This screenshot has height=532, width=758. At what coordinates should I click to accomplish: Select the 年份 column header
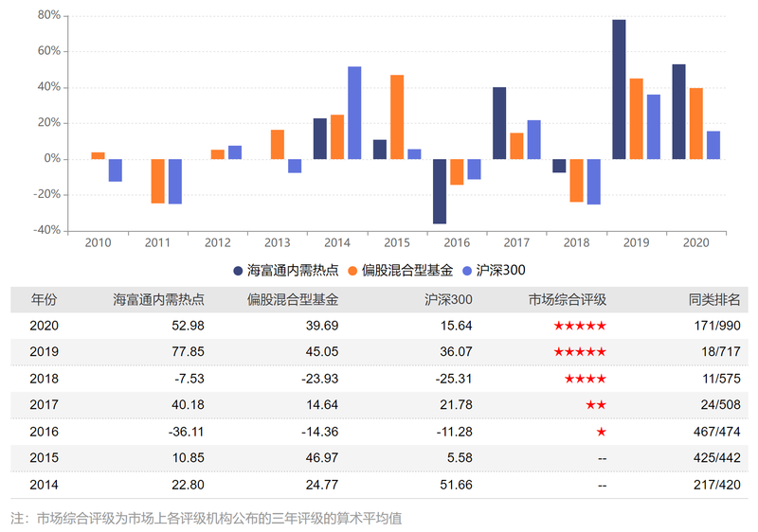pyautogui.click(x=44, y=300)
